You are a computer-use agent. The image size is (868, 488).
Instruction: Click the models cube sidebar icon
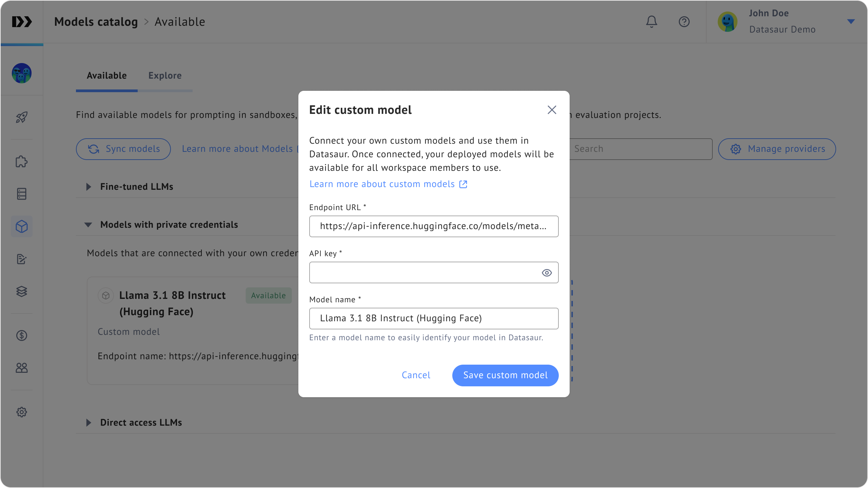coord(22,226)
